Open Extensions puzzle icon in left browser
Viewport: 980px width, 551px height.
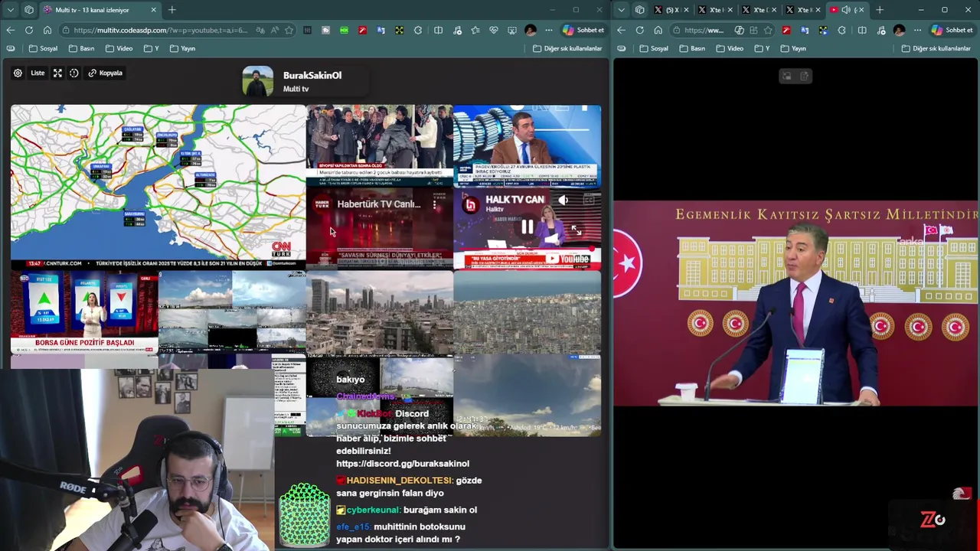tap(417, 30)
